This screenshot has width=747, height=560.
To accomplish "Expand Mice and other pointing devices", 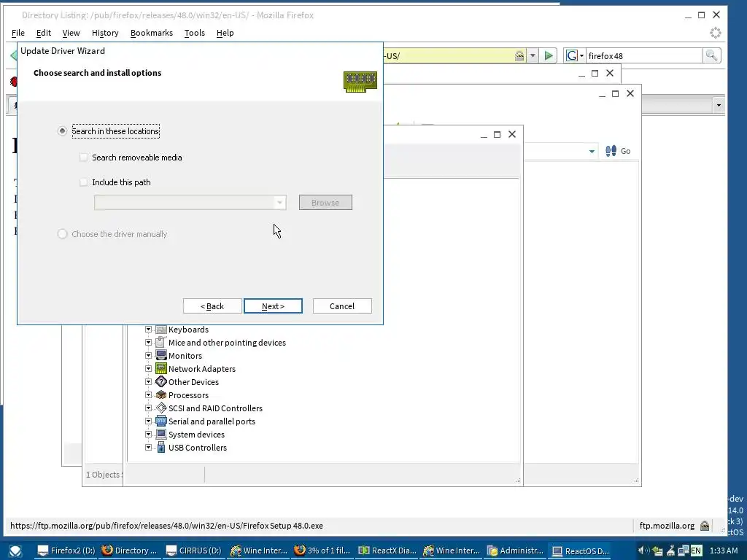I will 148,343.
